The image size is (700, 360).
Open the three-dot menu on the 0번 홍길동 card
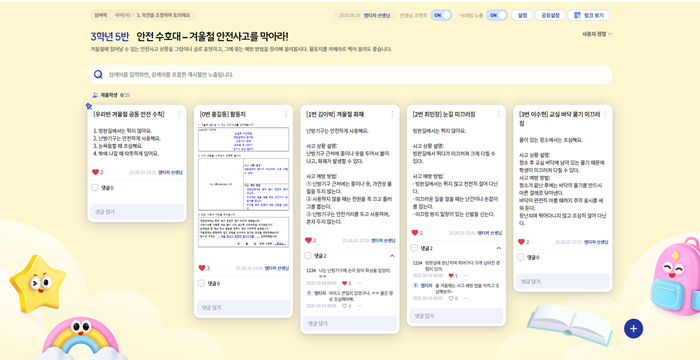click(286, 114)
